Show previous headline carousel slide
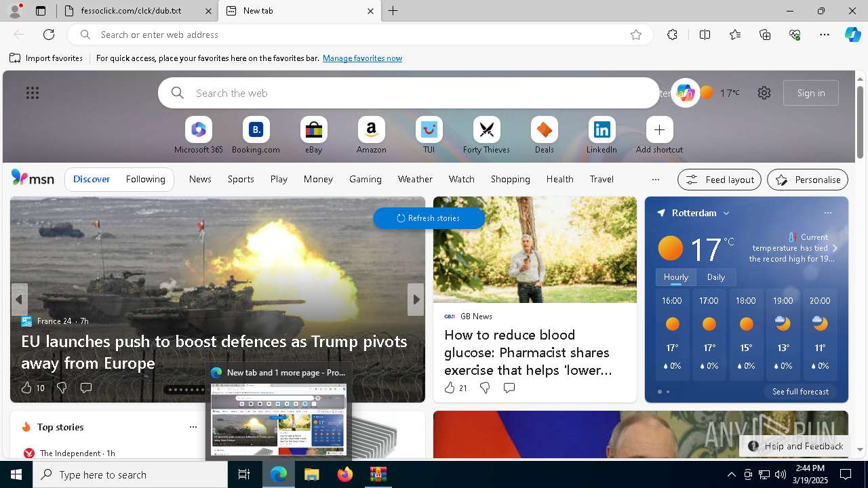This screenshot has width=868, height=488. 19,300
